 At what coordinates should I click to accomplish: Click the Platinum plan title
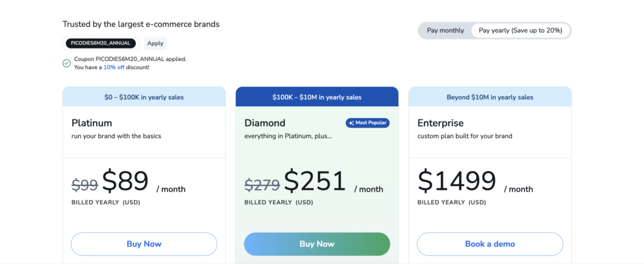pos(92,123)
